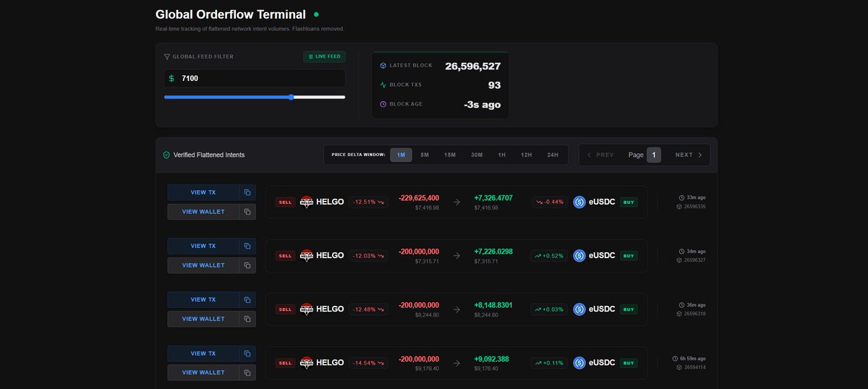Click the block TXS activity icon
The height and width of the screenshot is (389, 868).
pyautogui.click(x=383, y=85)
